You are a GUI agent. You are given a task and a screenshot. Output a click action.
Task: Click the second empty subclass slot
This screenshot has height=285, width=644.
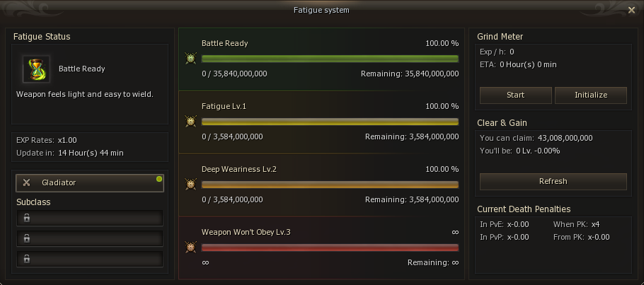coord(89,238)
